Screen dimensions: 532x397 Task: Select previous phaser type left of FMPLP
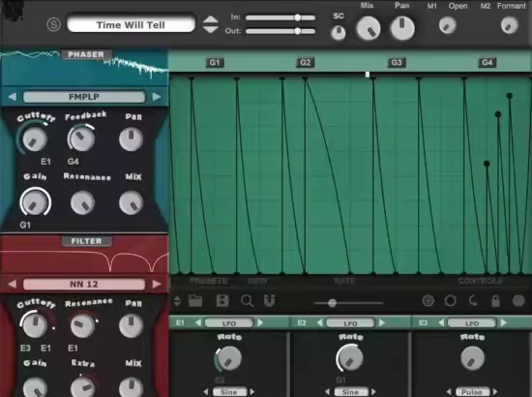(13, 97)
